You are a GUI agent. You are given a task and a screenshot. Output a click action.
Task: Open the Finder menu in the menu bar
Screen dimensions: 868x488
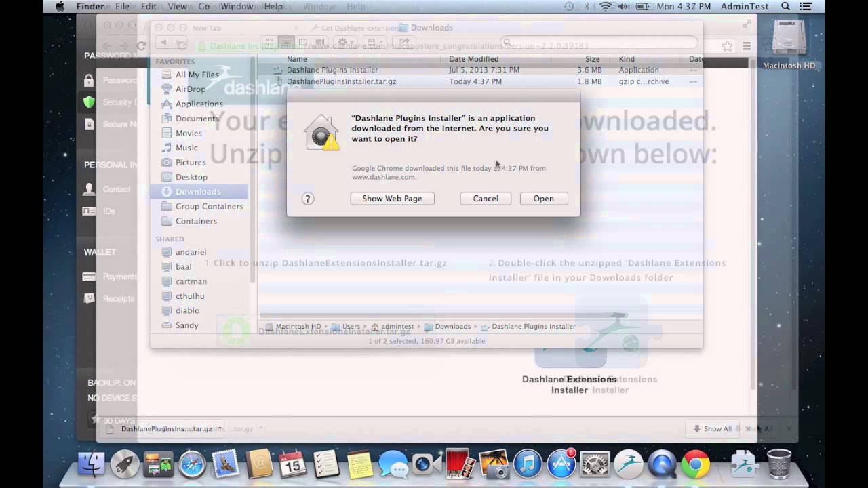click(90, 7)
